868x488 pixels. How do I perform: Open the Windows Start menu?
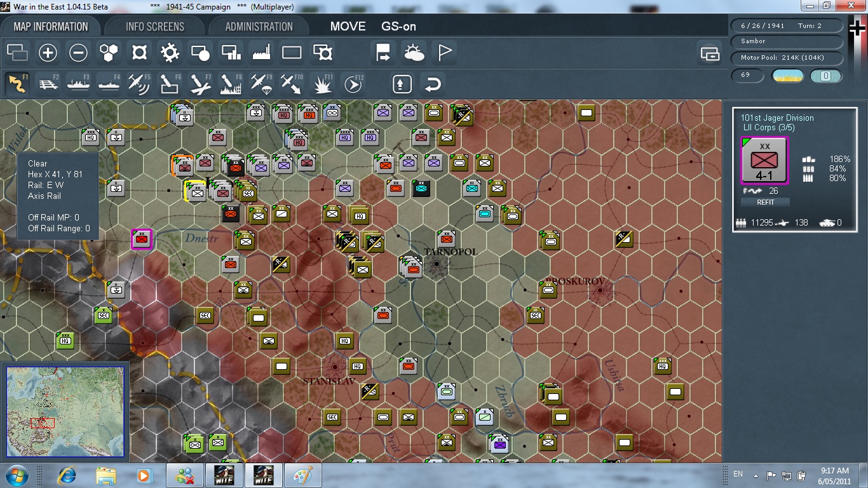point(17,475)
